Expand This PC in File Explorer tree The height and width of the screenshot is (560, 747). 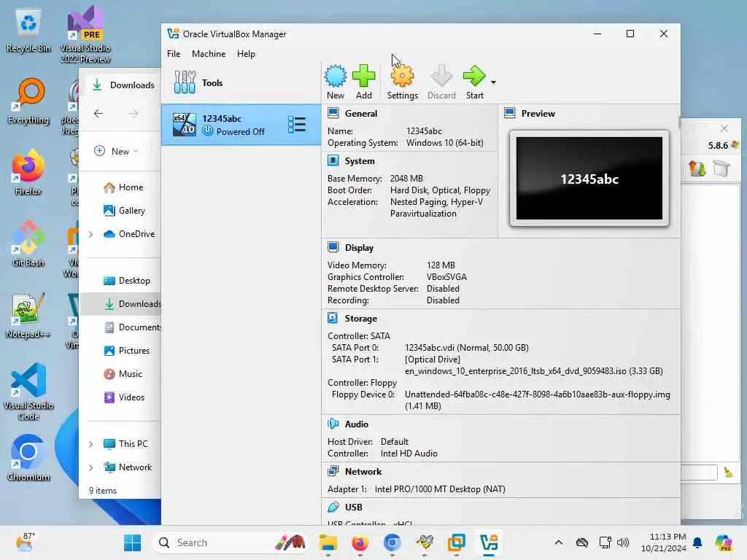[90, 444]
